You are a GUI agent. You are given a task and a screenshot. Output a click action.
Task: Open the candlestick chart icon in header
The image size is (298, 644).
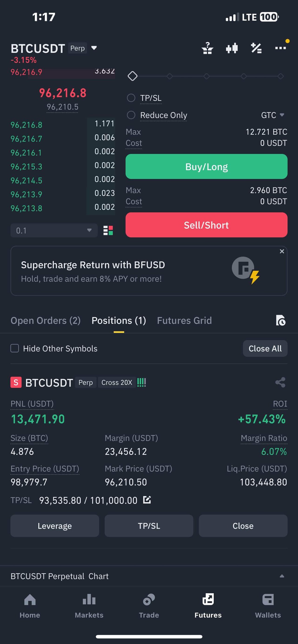tap(232, 48)
